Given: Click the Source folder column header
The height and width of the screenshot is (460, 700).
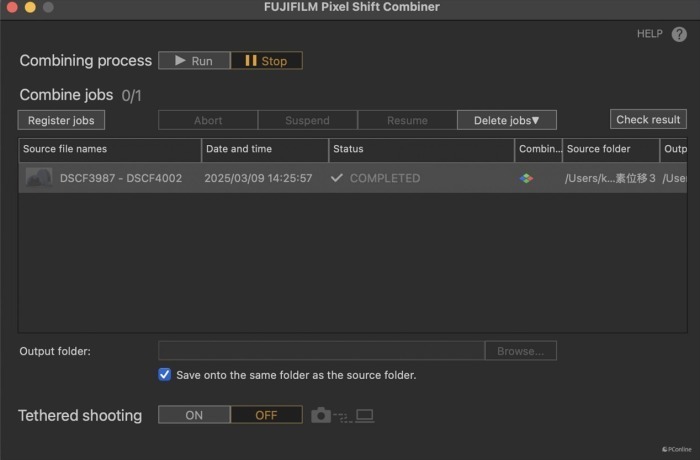Looking at the screenshot, I should [x=611, y=150].
